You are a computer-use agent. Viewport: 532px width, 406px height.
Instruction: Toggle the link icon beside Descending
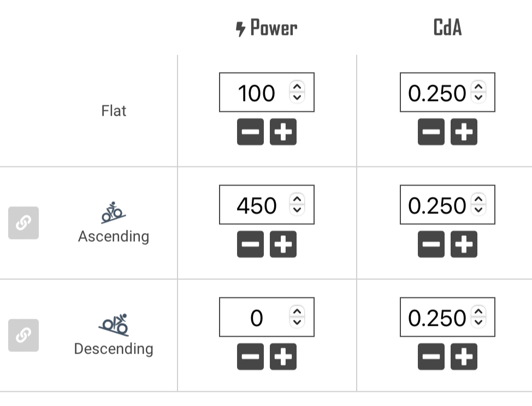tap(23, 335)
